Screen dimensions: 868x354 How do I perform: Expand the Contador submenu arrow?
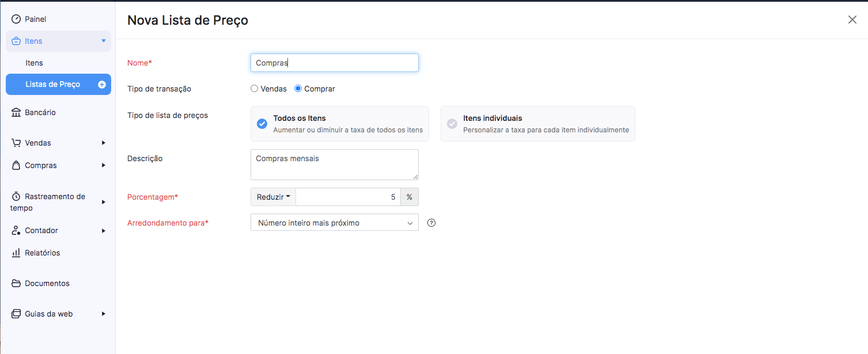click(104, 230)
